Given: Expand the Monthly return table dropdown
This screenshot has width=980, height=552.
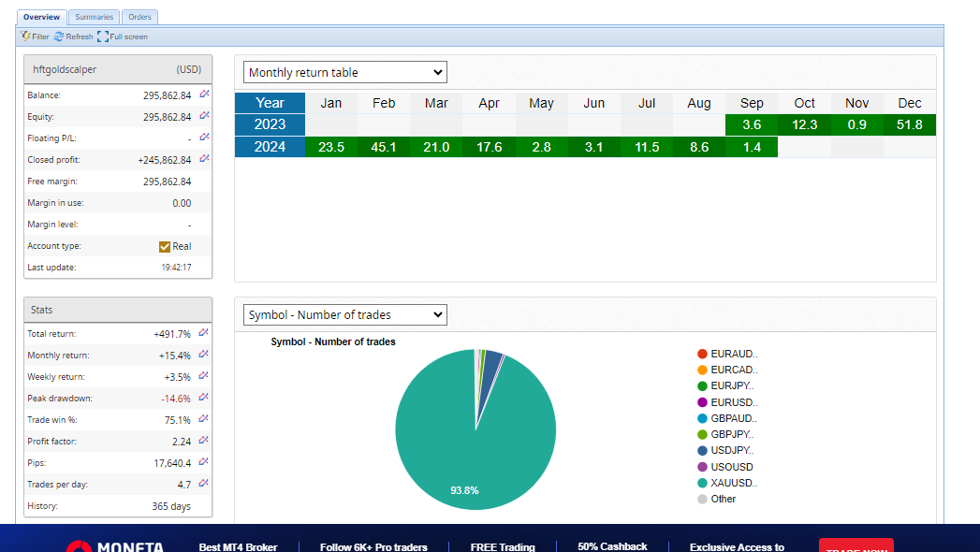Looking at the screenshot, I should tap(344, 72).
